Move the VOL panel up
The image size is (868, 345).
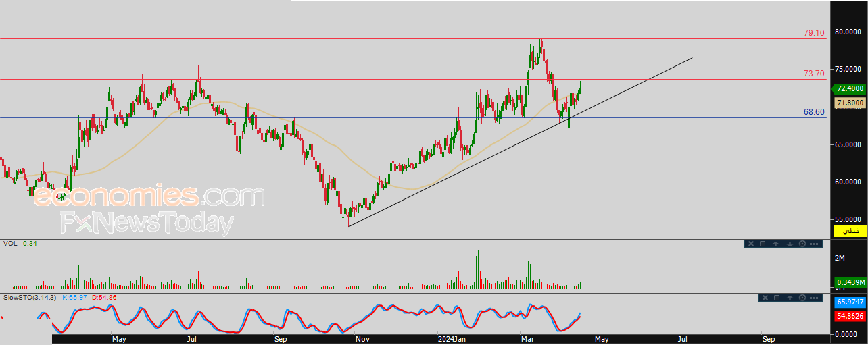click(x=775, y=244)
